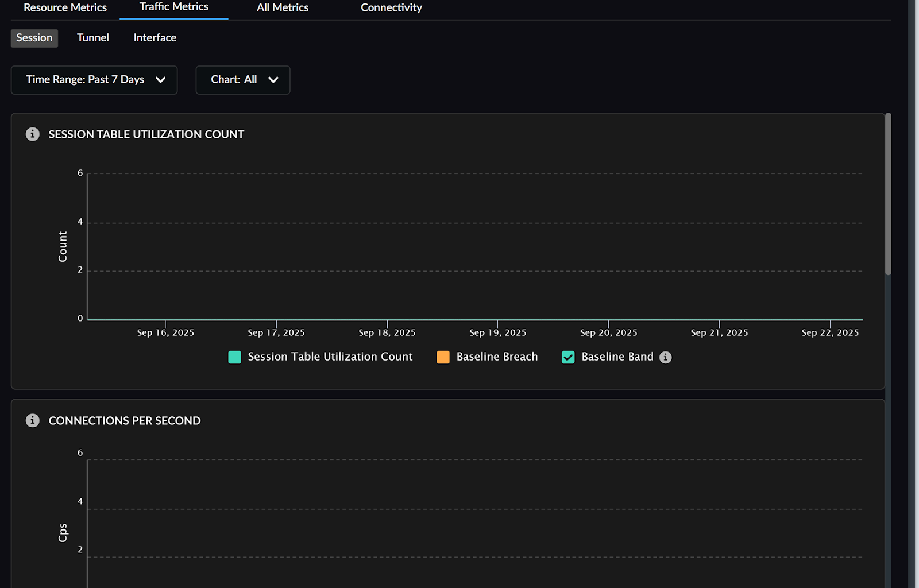This screenshot has height=588, width=919.
Task: Toggle the Baseline Band checkbox
Action: click(x=568, y=357)
